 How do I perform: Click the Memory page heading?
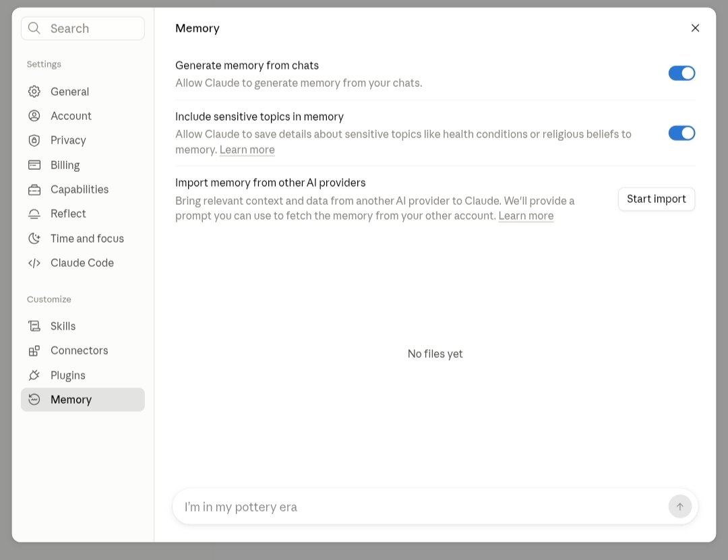coord(198,28)
